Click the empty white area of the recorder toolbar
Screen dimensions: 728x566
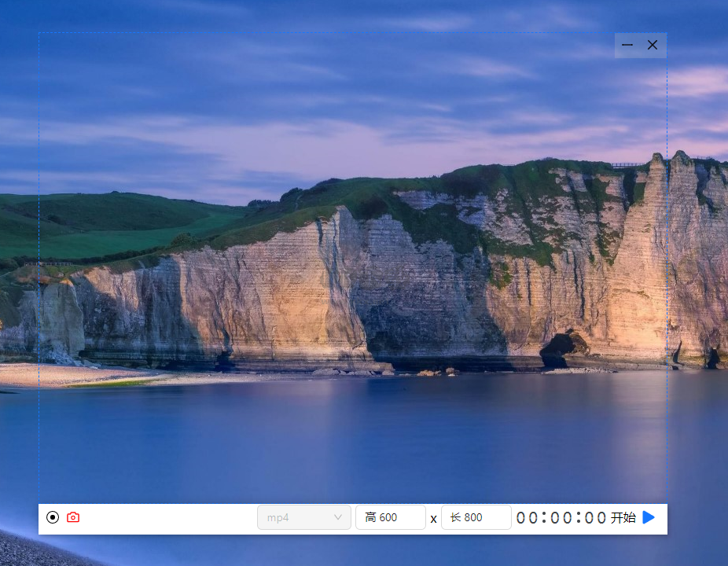click(167, 518)
